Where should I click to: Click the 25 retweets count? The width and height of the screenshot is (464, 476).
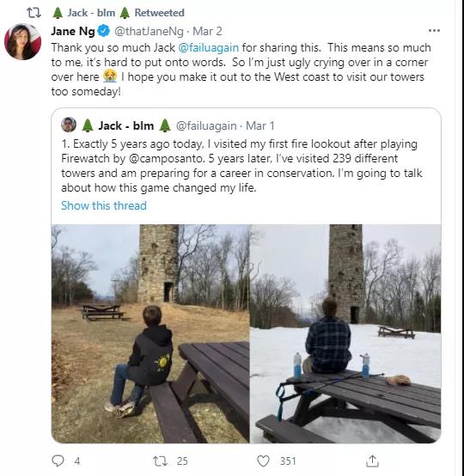coord(182,461)
